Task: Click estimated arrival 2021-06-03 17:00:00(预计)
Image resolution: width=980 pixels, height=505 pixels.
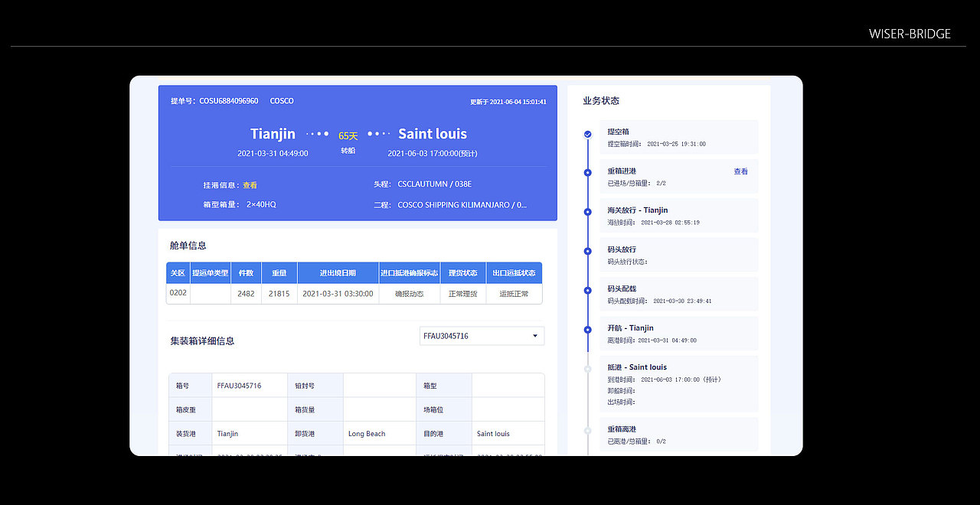Action: pyautogui.click(x=433, y=153)
